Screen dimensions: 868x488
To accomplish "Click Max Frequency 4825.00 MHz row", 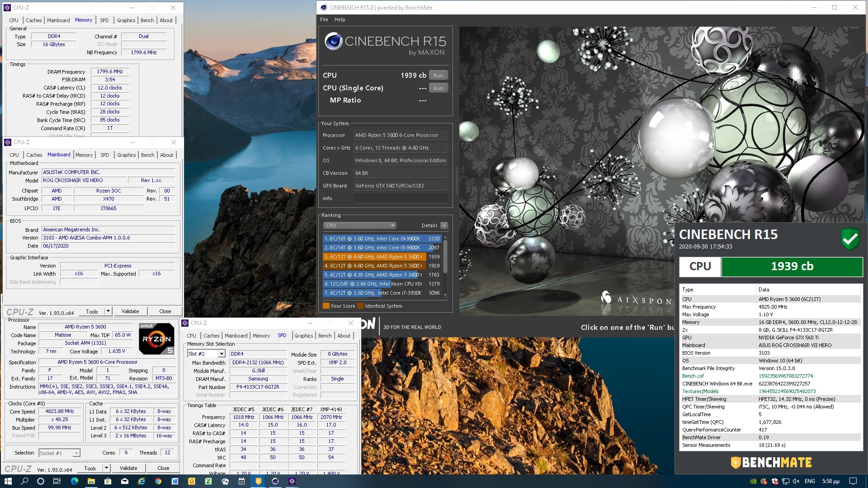I will click(x=771, y=307).
